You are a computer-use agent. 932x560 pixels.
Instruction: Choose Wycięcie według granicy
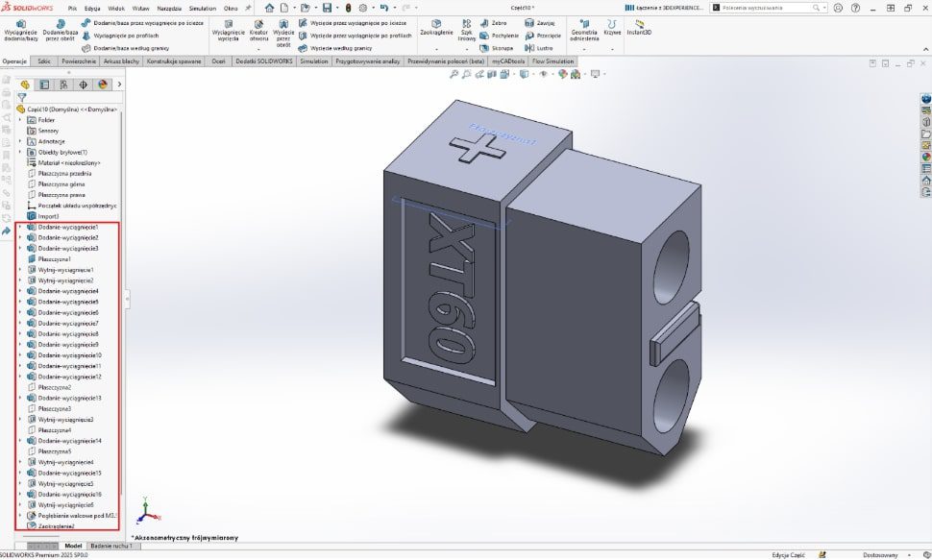click(335, 48)
